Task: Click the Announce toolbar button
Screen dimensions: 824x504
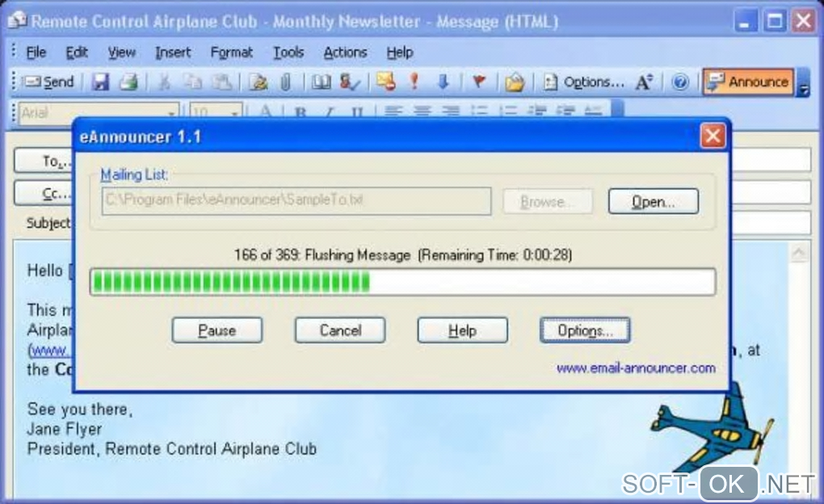Action: click(x=748, y=82)
